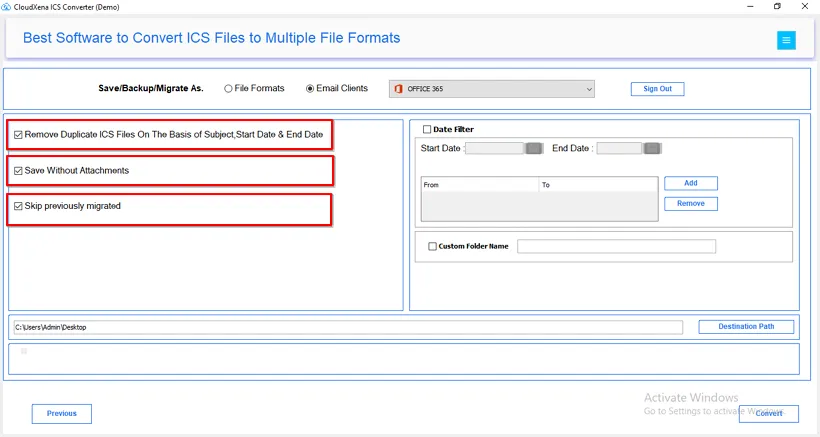Click the Best Software to Convert ICS heading

211,38
